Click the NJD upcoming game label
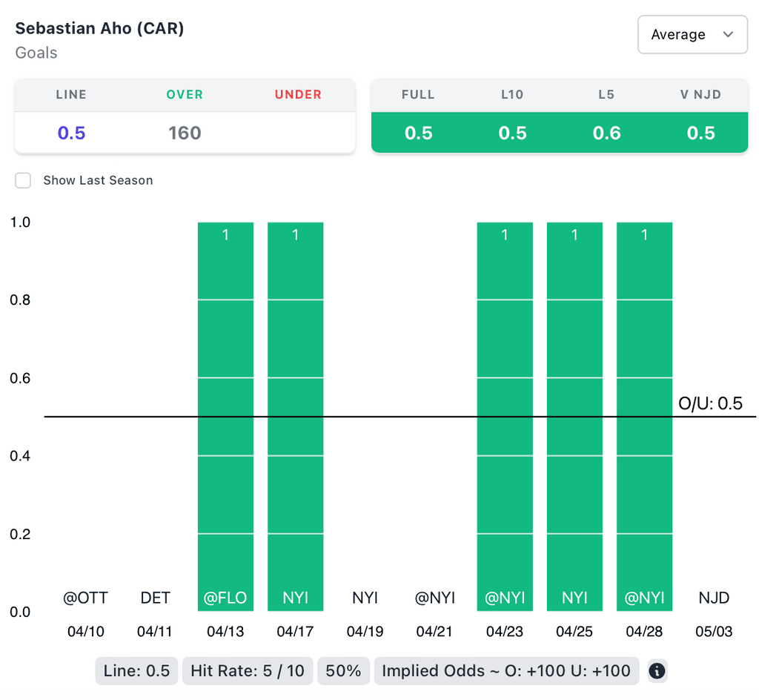Viewport: 759px width, 700px height. click(x=714, y=598)
